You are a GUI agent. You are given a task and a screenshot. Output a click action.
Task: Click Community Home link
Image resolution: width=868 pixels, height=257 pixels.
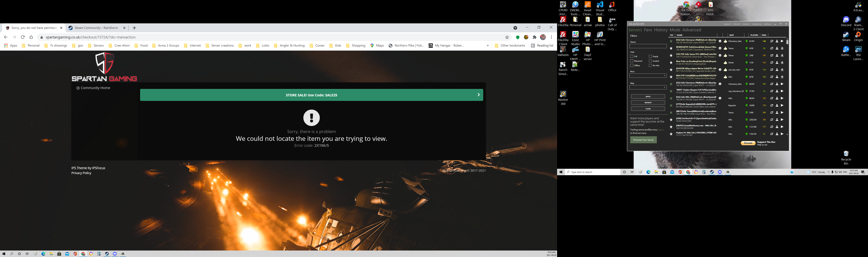pyautogui.click(x=93, y=88)
